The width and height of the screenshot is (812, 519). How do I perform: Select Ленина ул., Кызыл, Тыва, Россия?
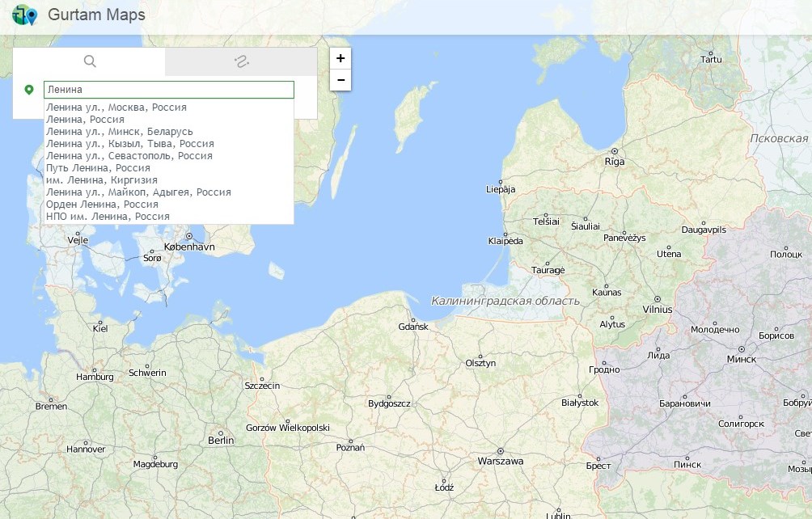coord(130,144)
